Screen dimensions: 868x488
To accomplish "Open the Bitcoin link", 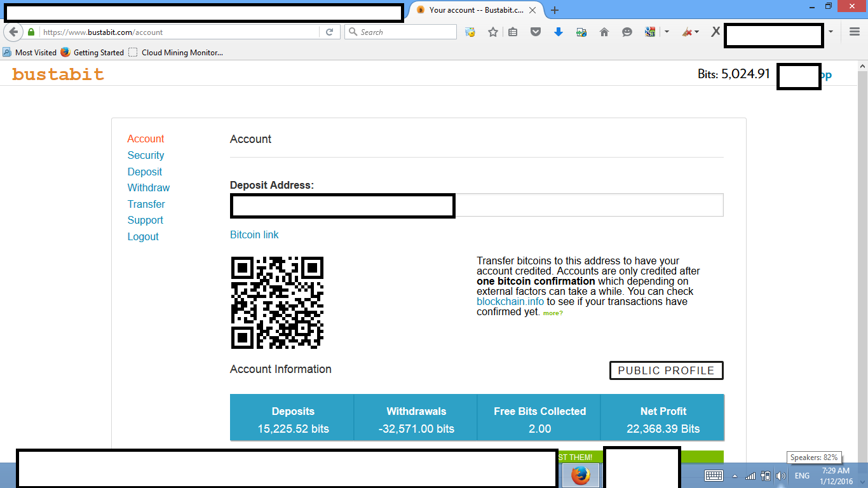I will [254, 234].
